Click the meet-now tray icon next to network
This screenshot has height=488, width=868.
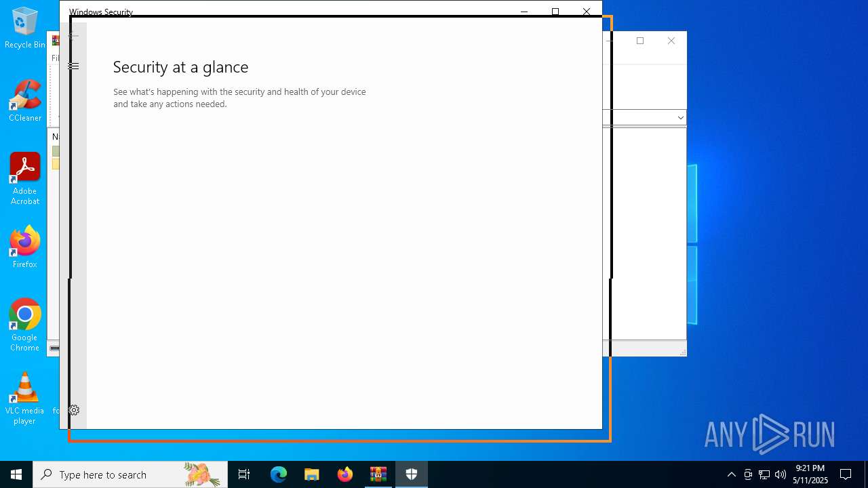coord(748,474)
